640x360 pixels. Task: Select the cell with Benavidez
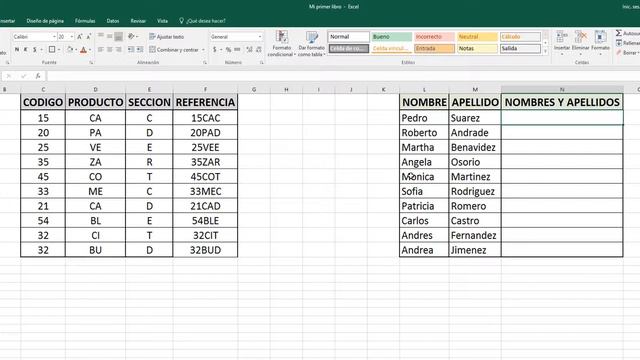[475, 147]
